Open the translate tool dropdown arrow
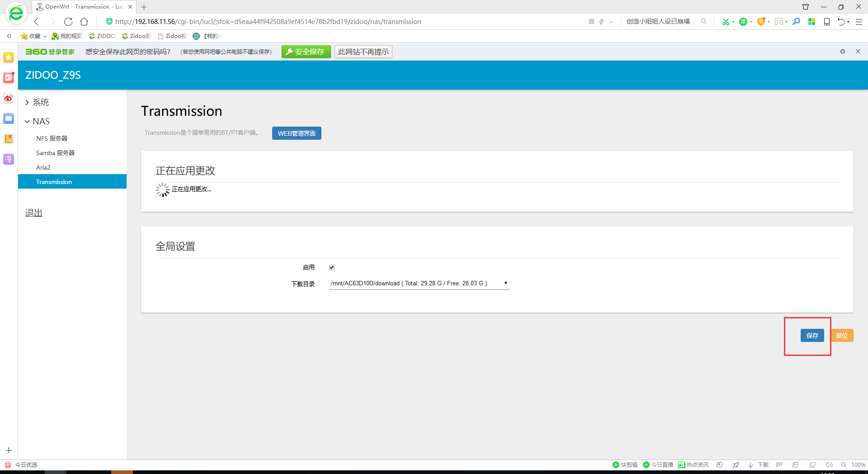The width and height of the screenshot is (868, 474). point(751,22)
